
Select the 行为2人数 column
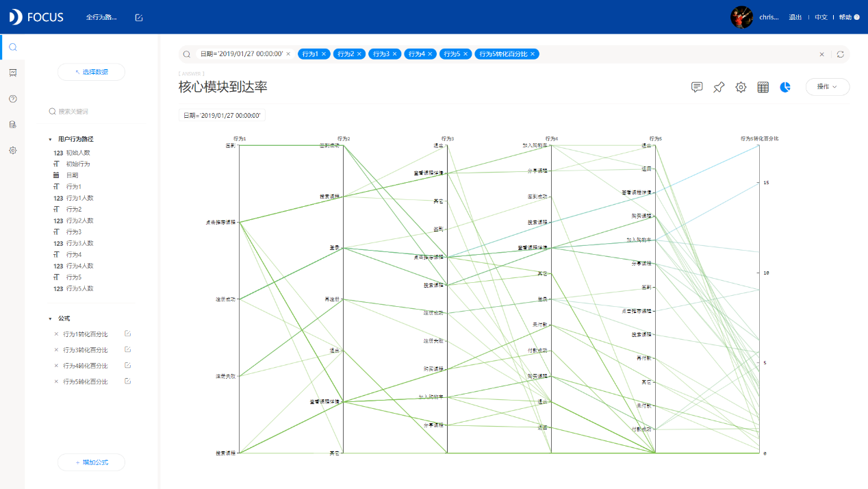pyautogui.click(x=79, y=221)
